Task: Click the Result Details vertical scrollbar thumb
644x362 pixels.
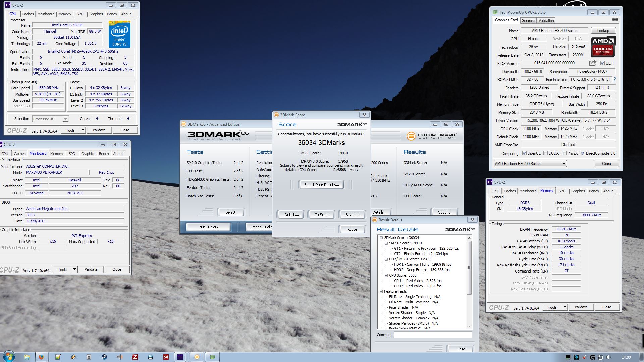Action: point(469,268)
